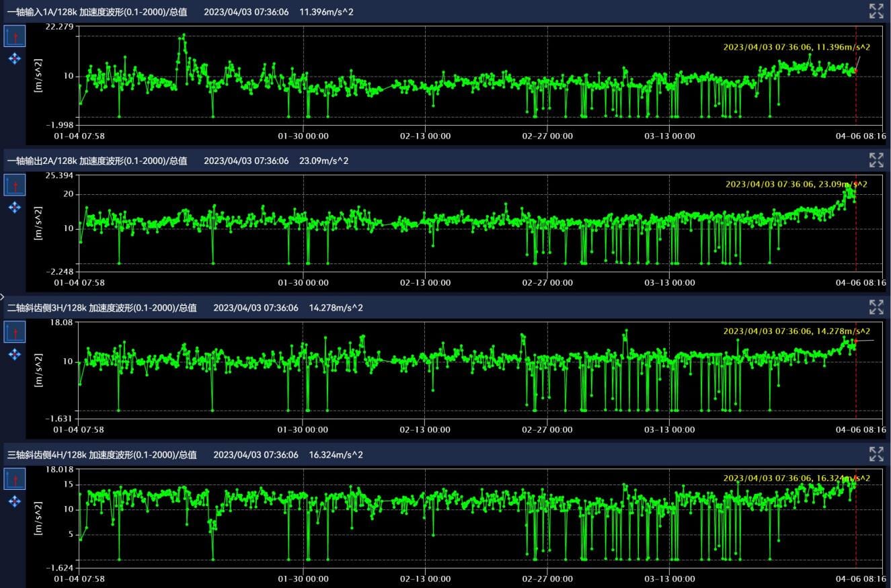
Task: Click the 三轴斜齿侧4H/128k 加速度波形 chart title
Action: point(102,455)
